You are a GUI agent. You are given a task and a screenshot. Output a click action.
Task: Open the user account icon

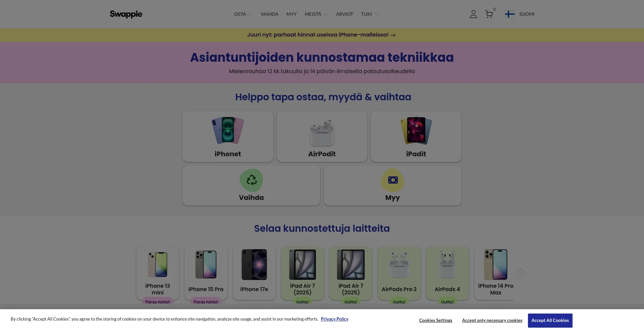[473, 14]
